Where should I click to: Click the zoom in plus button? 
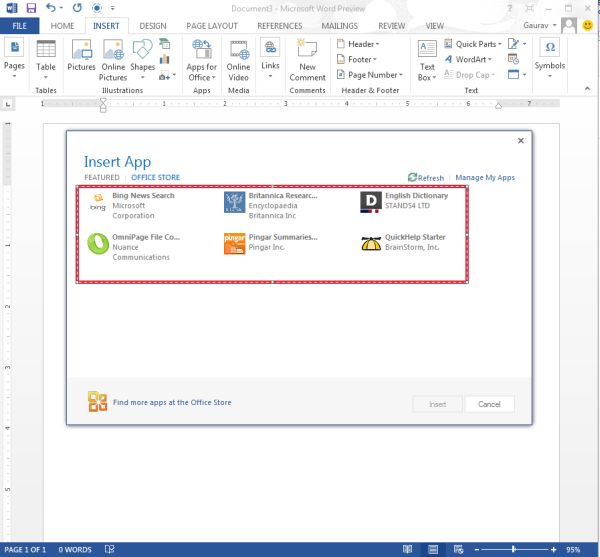click(553, 549)
